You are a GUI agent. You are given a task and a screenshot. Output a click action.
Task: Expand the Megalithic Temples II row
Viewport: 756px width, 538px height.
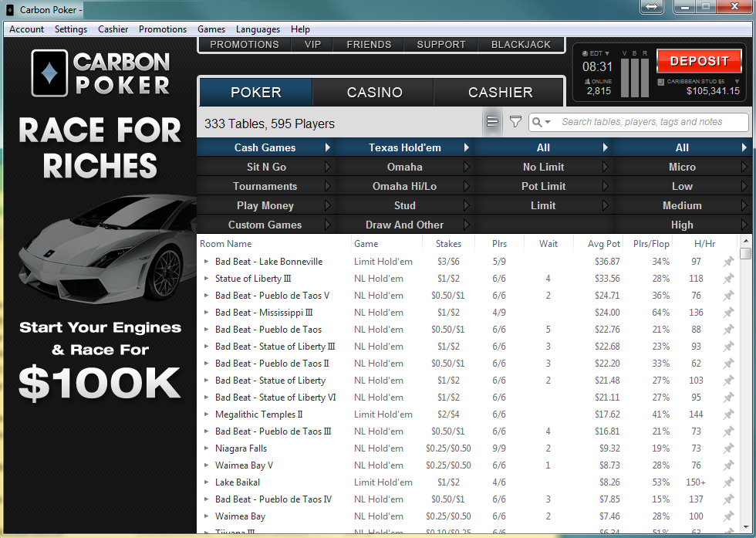(206, 414)
